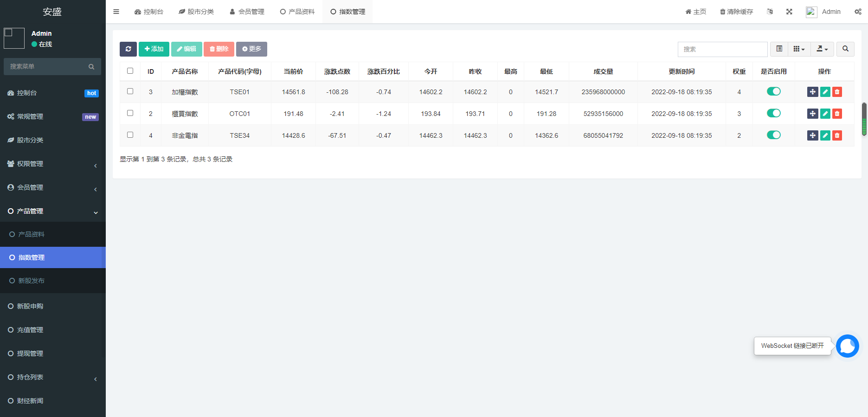Viewport: 868px width, 417px height.
Task: Click the red delete icon for 加權指數 row
Action: point(837,92)
